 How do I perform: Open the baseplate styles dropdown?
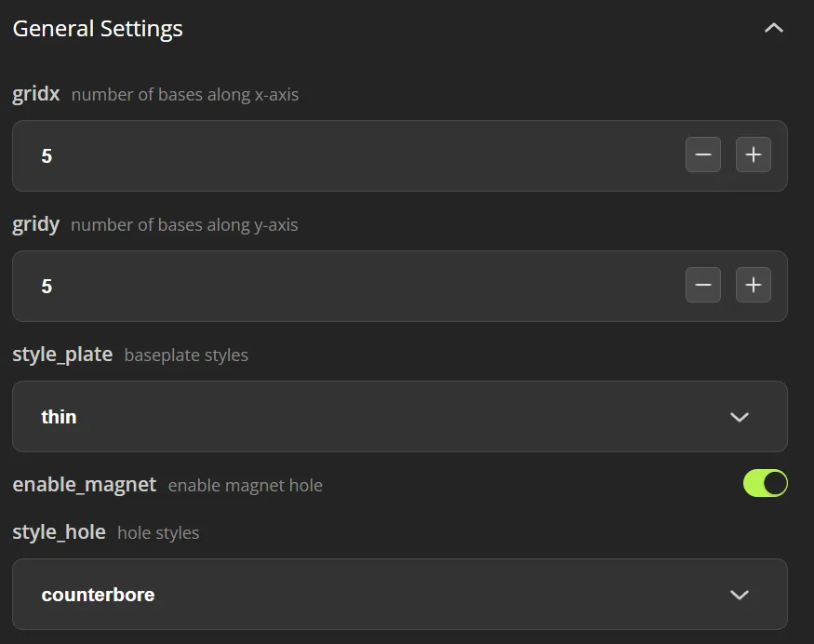point(400,417)
